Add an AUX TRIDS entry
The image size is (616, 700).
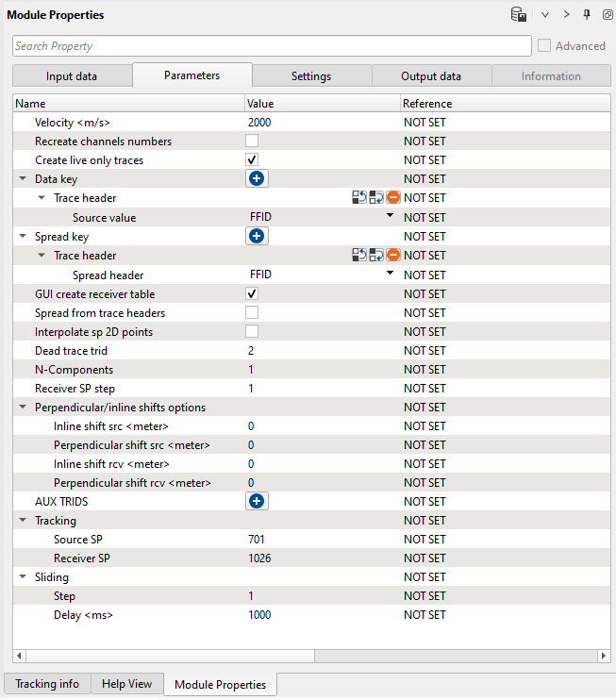point(257,501)
